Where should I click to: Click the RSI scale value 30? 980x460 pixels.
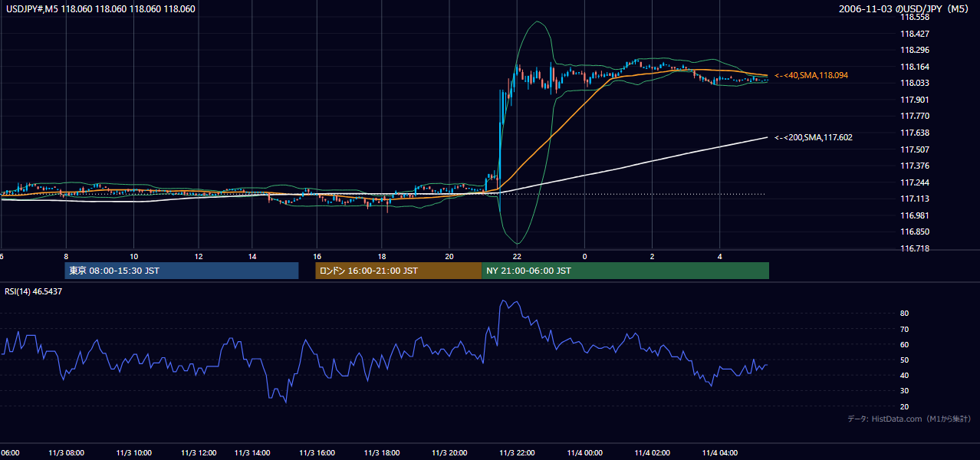click(905, 391)
